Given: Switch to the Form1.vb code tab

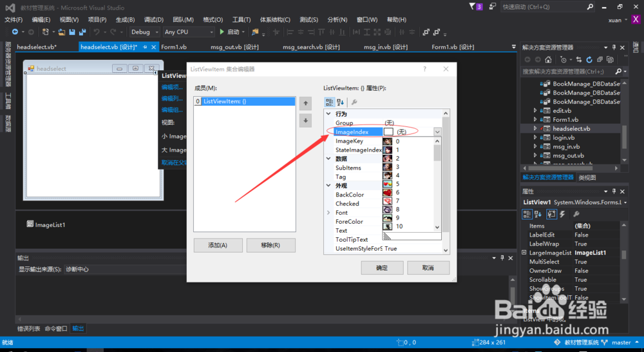Looking at the screenshot, I should tap(174, 47).
